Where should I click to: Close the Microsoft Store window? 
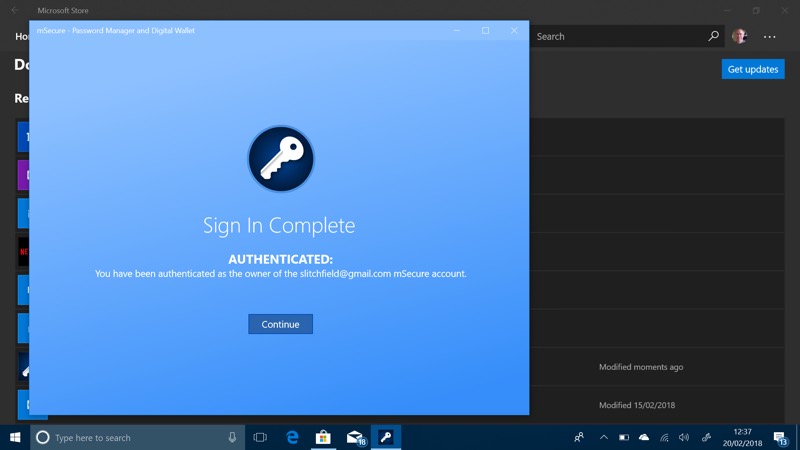click(785, 10)
